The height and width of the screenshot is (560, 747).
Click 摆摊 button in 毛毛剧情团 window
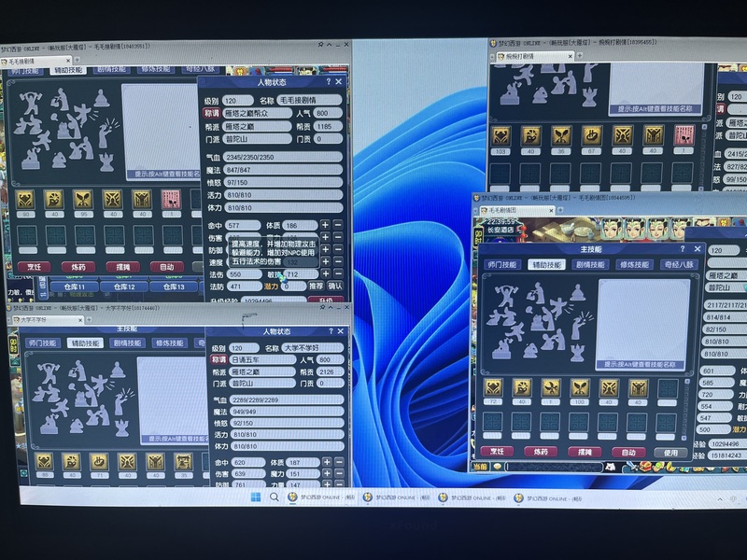tap(585, 452)
